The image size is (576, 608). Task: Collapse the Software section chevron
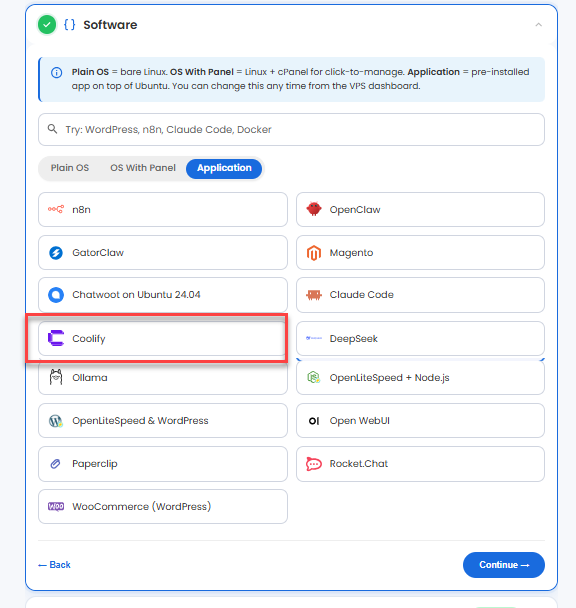click(538, 25)
